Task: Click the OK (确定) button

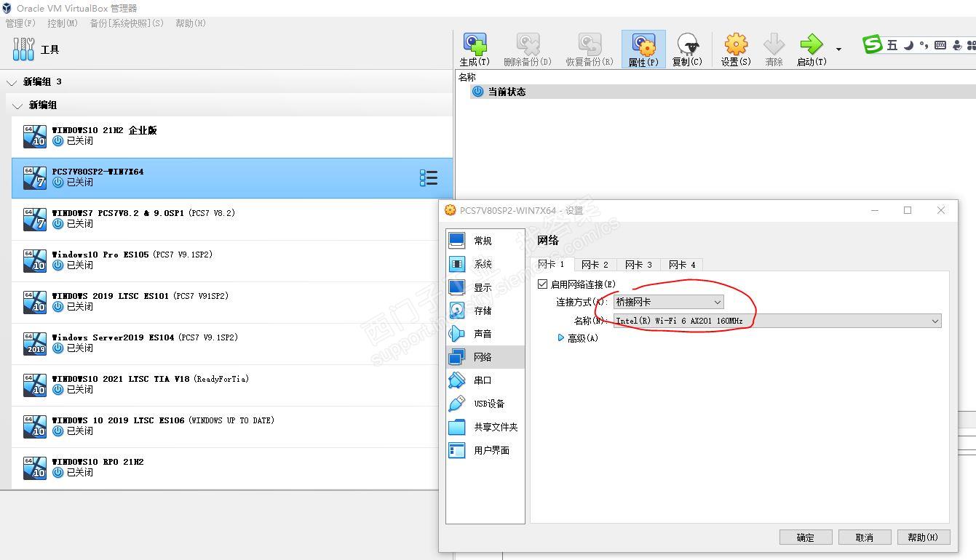Action: pyautogui.click(x=806, y=537)
